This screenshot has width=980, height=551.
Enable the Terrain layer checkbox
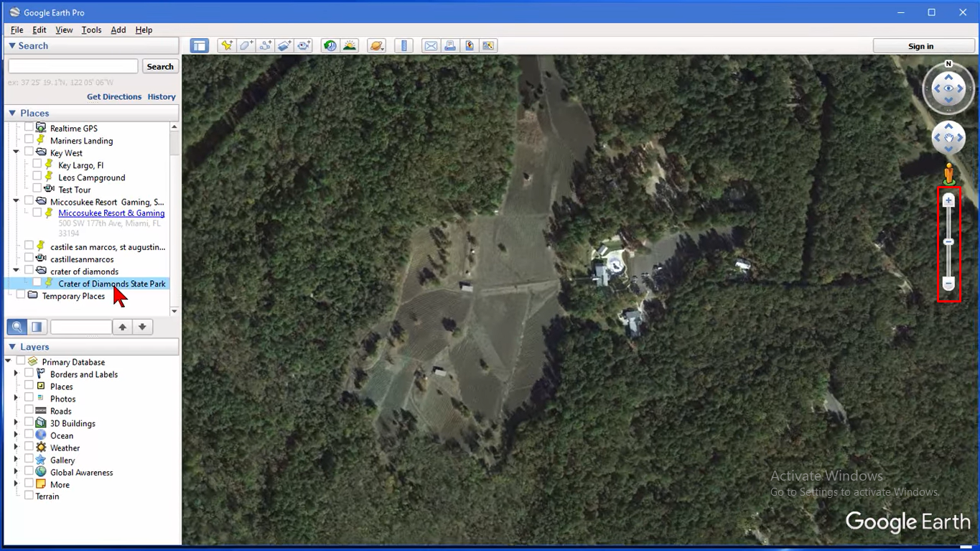pos(29,496)
